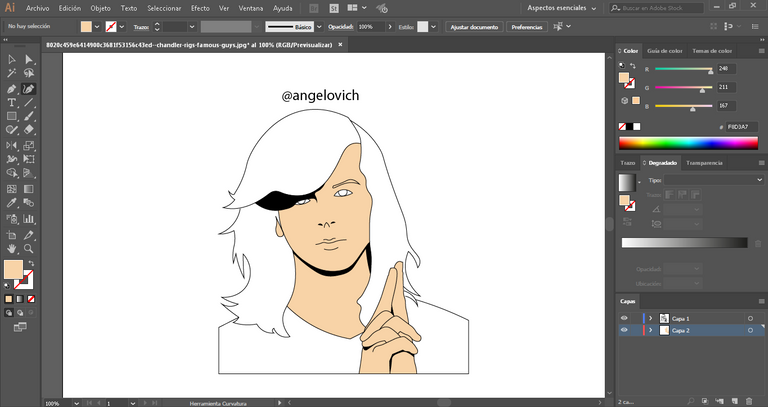Open the Estilo graphic style dropdown

433,27
